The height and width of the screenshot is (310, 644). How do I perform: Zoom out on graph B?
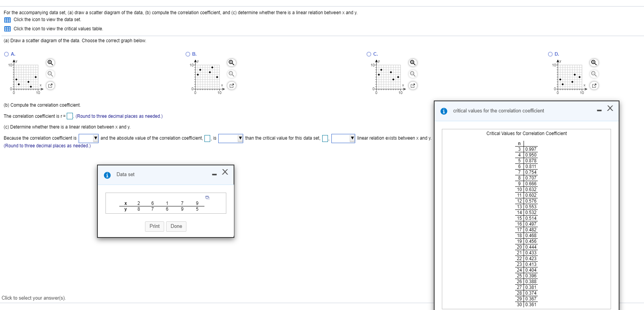point(231,74)
